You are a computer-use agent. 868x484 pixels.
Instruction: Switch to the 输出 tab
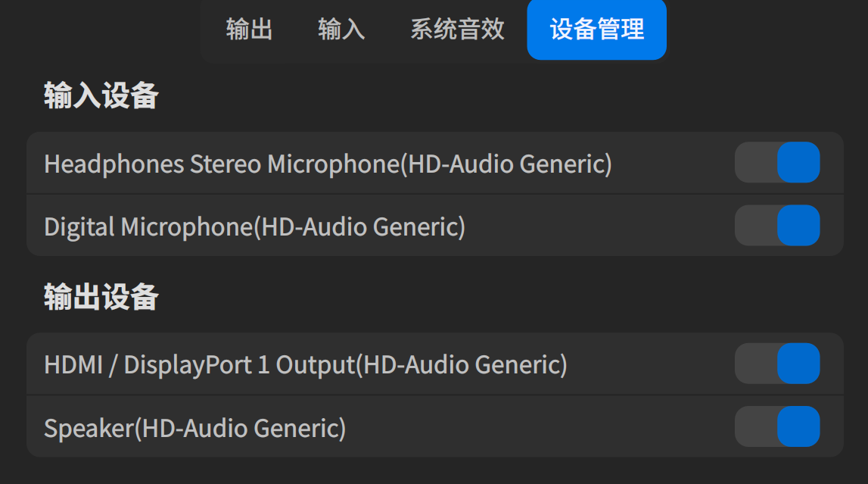point(249,30)
